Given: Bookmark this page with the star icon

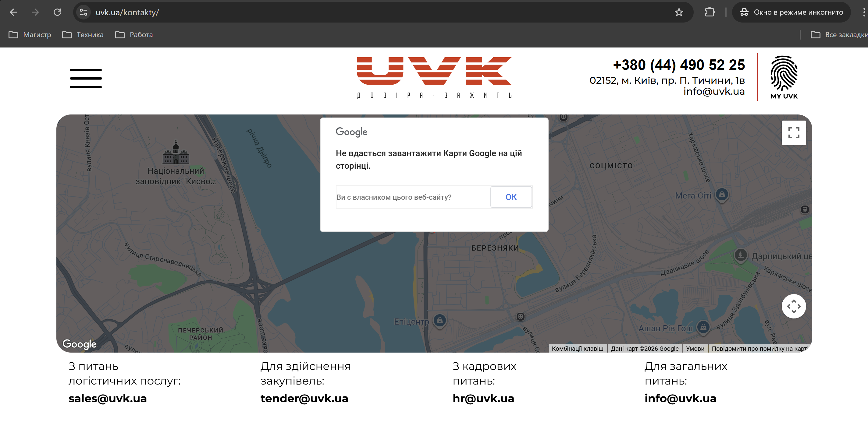Looking at the screenshot, I should pyautogui.click(x=679, y=12).
